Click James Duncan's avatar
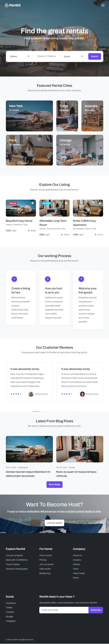The width and height of the screenshot is (109, 644). (31, 394)
